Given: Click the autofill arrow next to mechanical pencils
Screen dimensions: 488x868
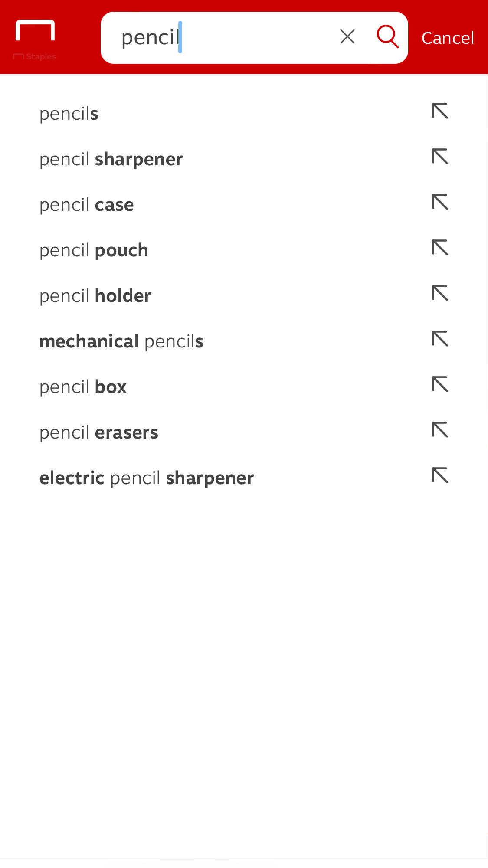Looking at the screenshot, I should tap(440, 339).
